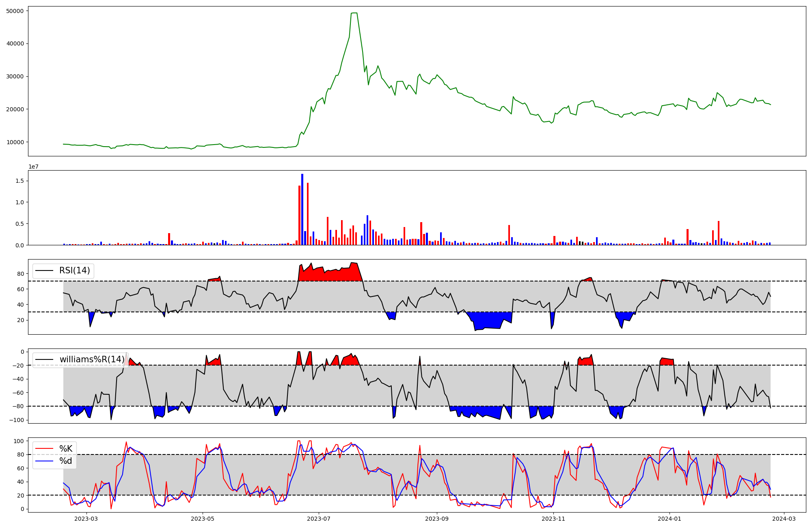Click the price chart peak near 50000

coord(354,13)
